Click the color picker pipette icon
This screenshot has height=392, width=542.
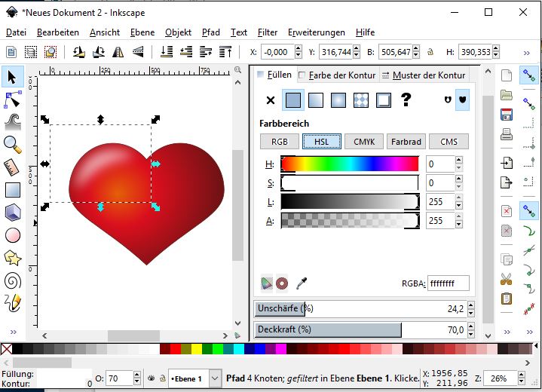coord(302,283)
